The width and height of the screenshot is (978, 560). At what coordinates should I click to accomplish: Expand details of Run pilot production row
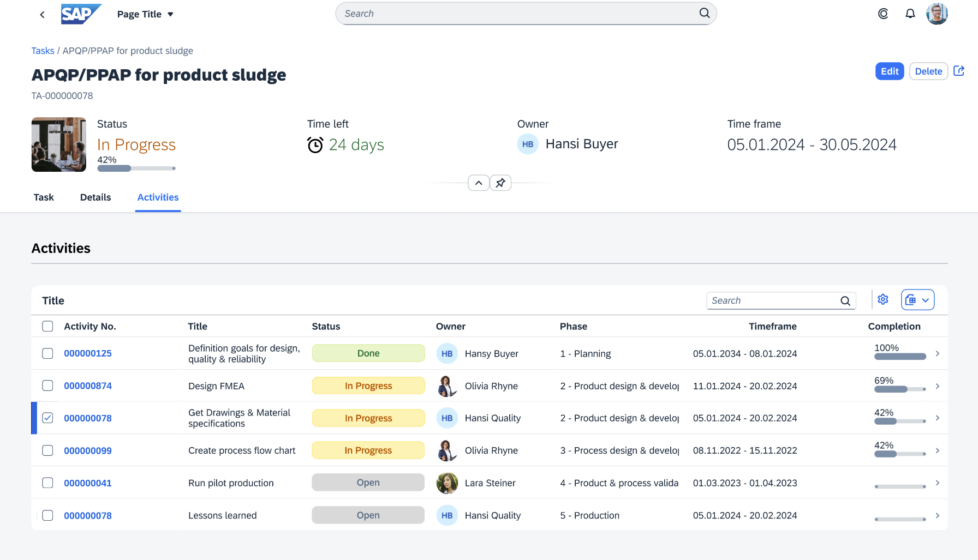tap(938, 483)
